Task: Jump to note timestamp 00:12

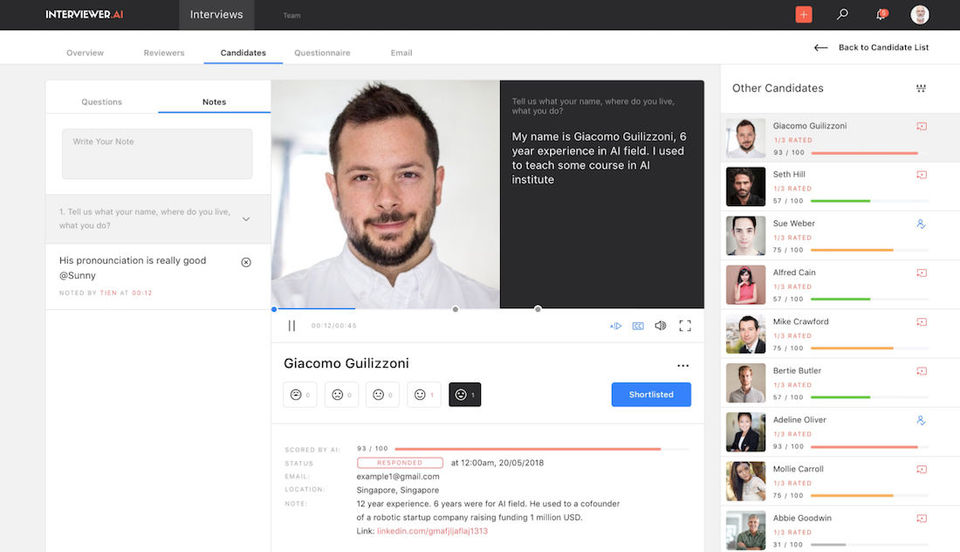Action: tap(141, 293)
